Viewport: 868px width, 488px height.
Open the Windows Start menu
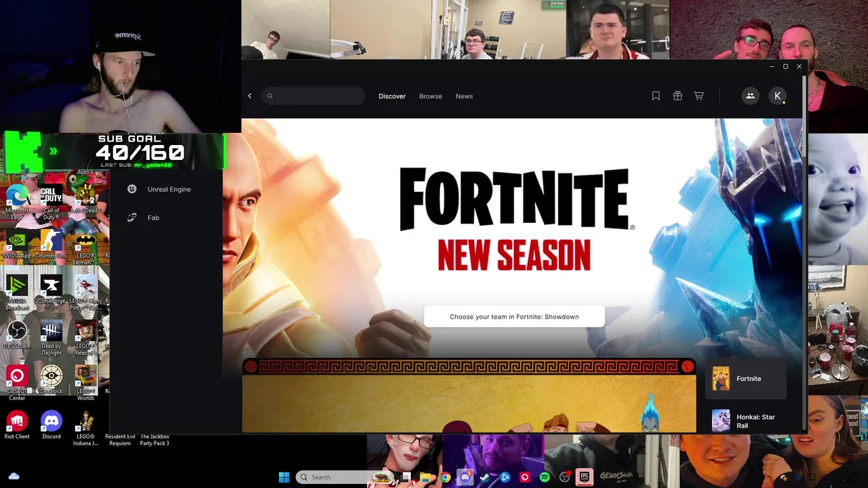pos(284,477)
